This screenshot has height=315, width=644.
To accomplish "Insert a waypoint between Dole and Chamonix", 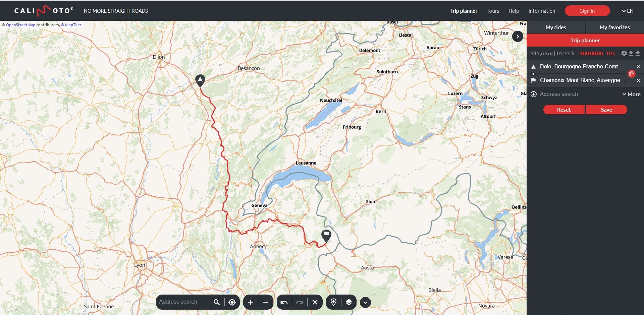I will [533, 74].
